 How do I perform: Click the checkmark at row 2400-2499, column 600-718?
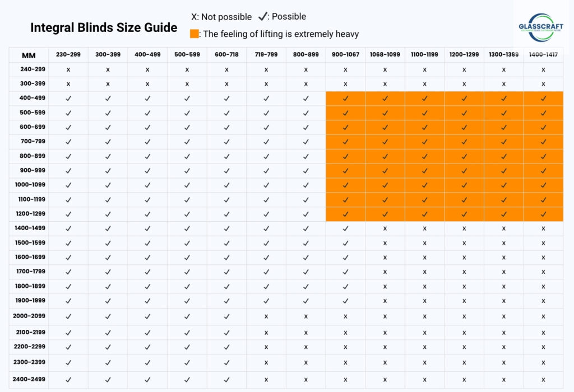[226, 380]
